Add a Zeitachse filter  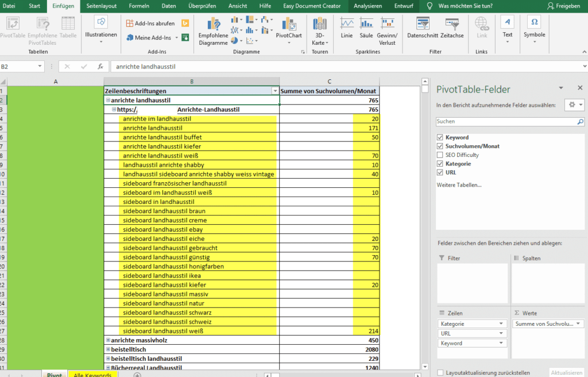click(x=452, y=28)
